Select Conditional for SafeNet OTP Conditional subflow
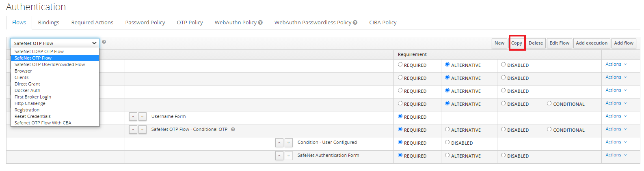This screenshot has height=171, width=644. 549,129
